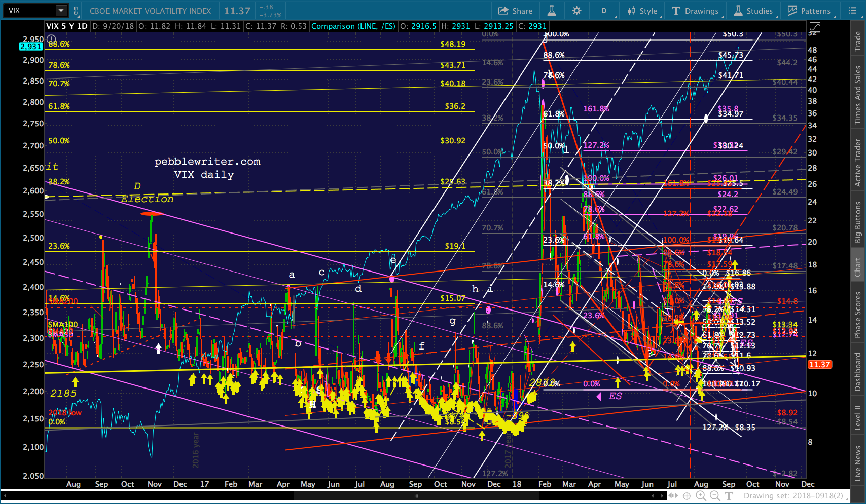The width and height of the screenshot is (866, 504).
Task: Click the link/clip icon beside symbol box
Action: [x=76, y=11]
